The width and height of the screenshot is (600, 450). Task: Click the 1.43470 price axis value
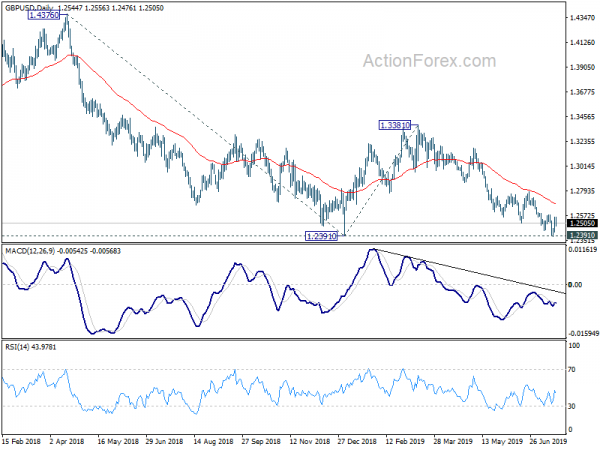tap(582, 18)
